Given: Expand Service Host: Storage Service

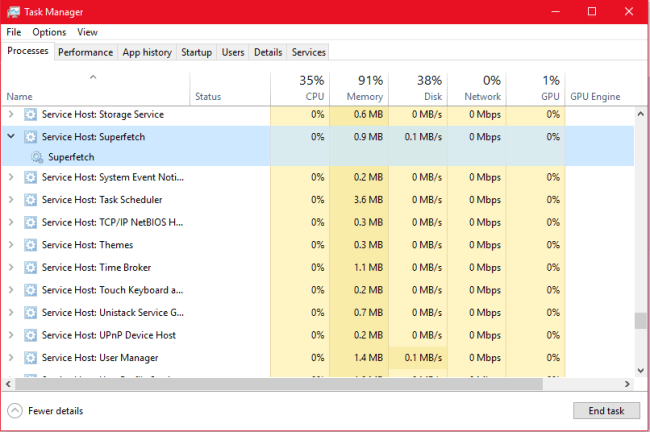Looking at the screenshot, I should (x=11, y=114).
